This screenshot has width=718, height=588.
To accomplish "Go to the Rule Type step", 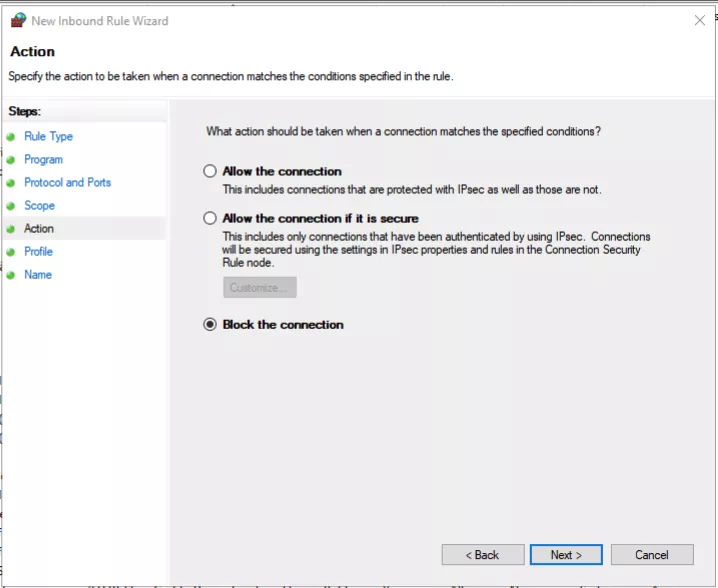I will 48,137.
